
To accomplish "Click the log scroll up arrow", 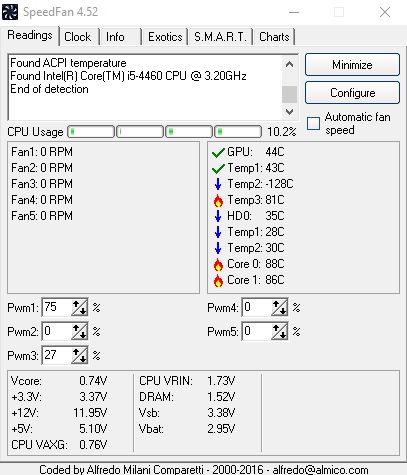I will click(x=289, y=64).
